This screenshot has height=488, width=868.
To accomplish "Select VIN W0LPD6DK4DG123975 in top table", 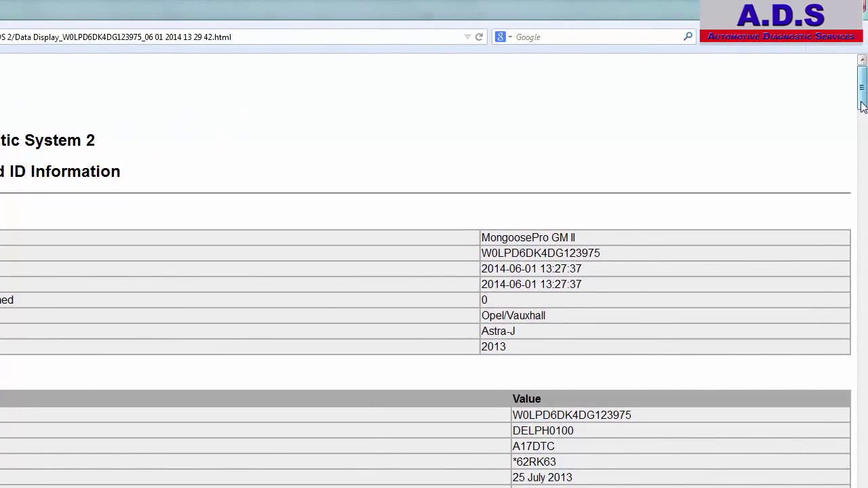I will pos(665,253).
